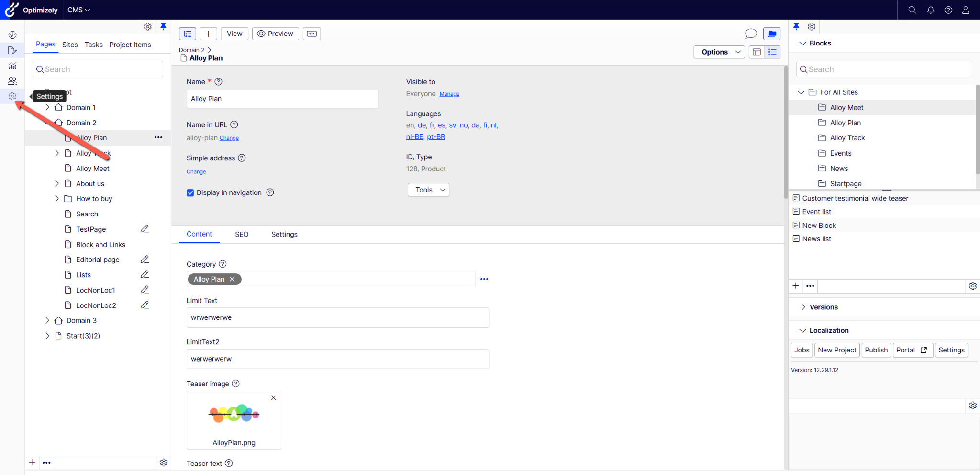Image resolution: width=980 pixels, height=475 pixels.
Task: Click edit pencil next to LocNonLoc1
Action: click(x=145, y=290)
